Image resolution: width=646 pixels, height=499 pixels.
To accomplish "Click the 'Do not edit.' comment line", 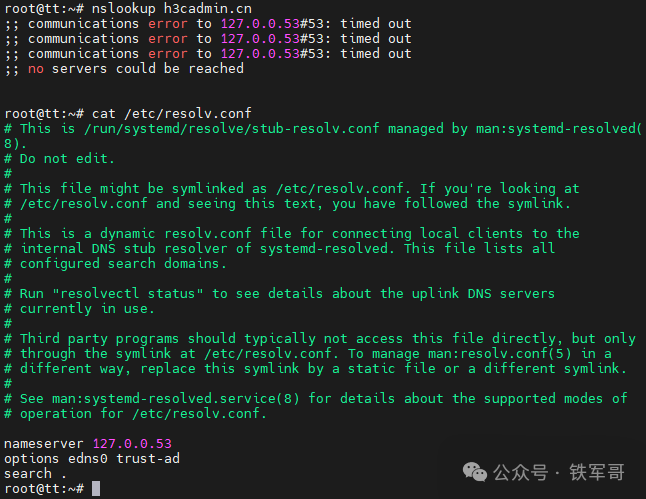I will tap(59, 159).
